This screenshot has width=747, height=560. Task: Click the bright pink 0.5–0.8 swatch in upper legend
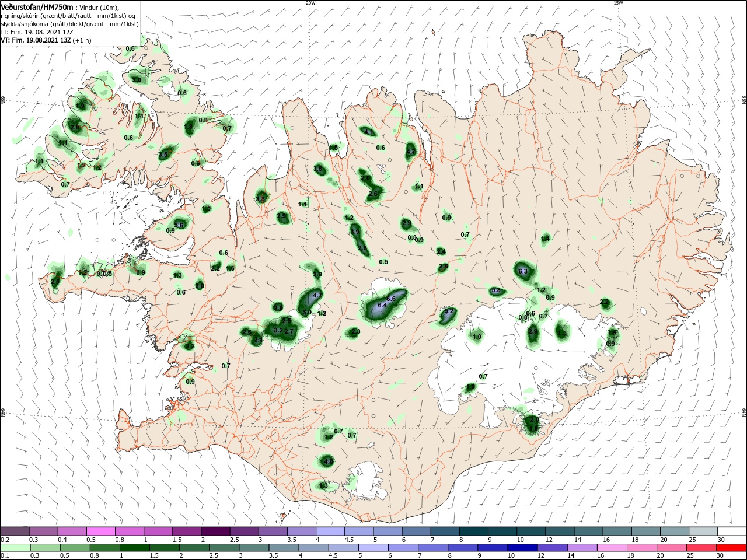click(x=100, y=531)
